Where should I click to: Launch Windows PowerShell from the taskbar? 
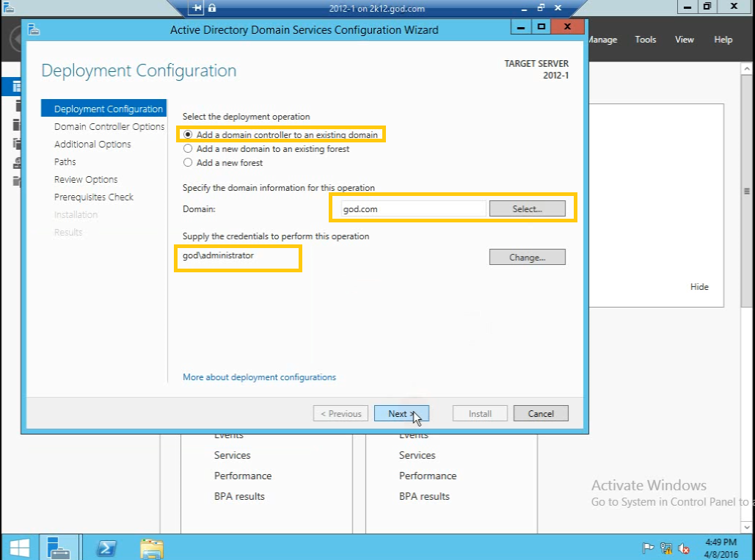(x=106, y=548)
